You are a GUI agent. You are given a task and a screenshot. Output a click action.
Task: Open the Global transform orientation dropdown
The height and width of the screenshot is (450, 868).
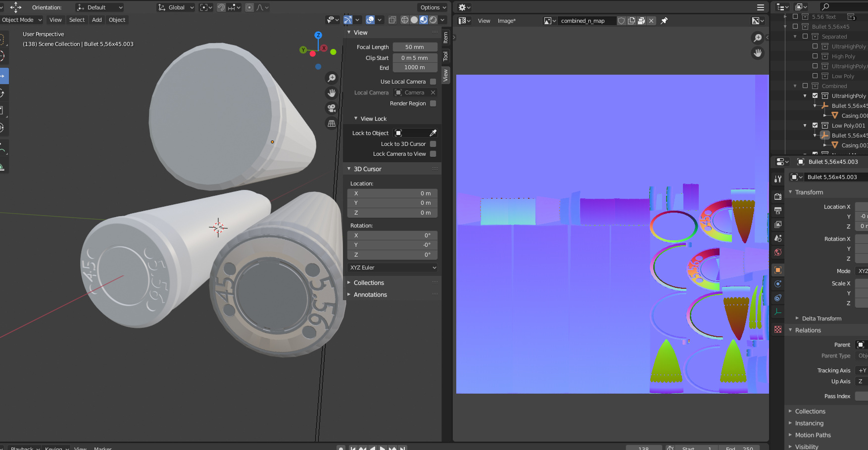pos(176,7)
